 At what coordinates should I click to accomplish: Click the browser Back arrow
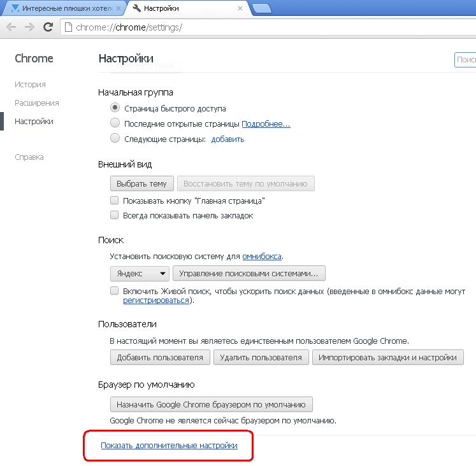click(11, 27)
